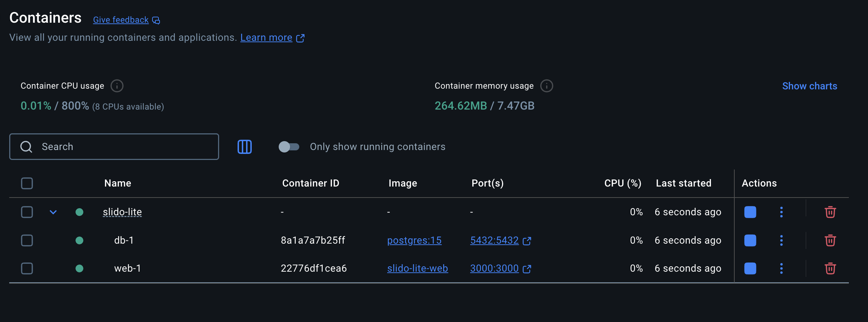
Task: Collapse the slido-lite container group
Action: coord(54,212)
